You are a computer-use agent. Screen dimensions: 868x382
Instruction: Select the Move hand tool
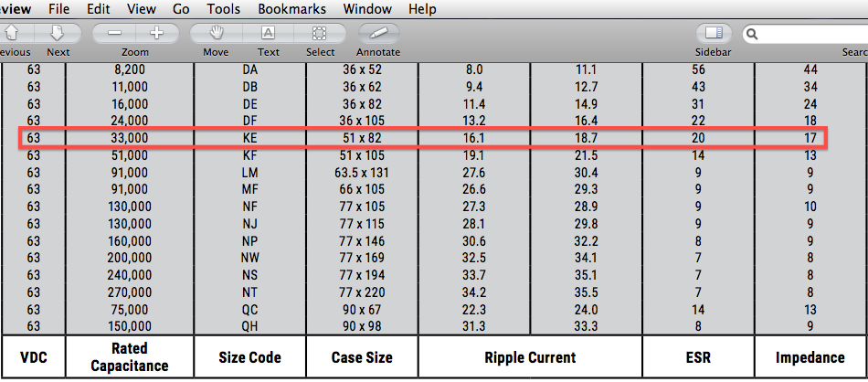(x=216, y=33)
